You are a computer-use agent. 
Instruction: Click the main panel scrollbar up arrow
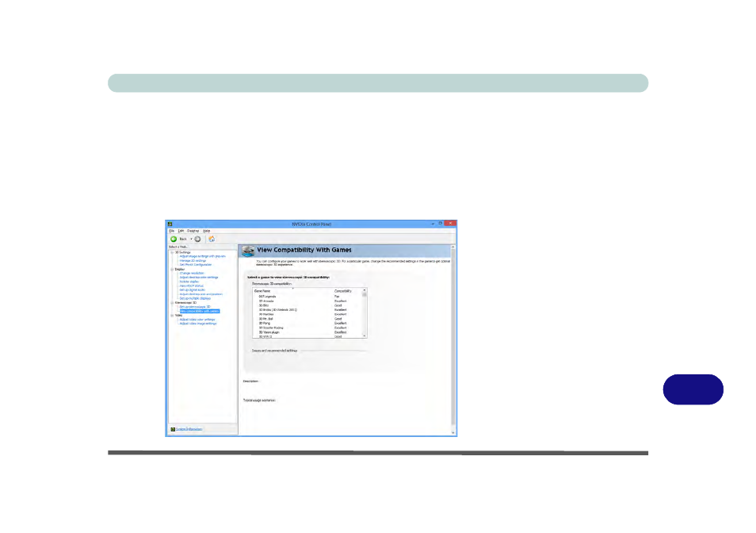(x=453, y=247)
